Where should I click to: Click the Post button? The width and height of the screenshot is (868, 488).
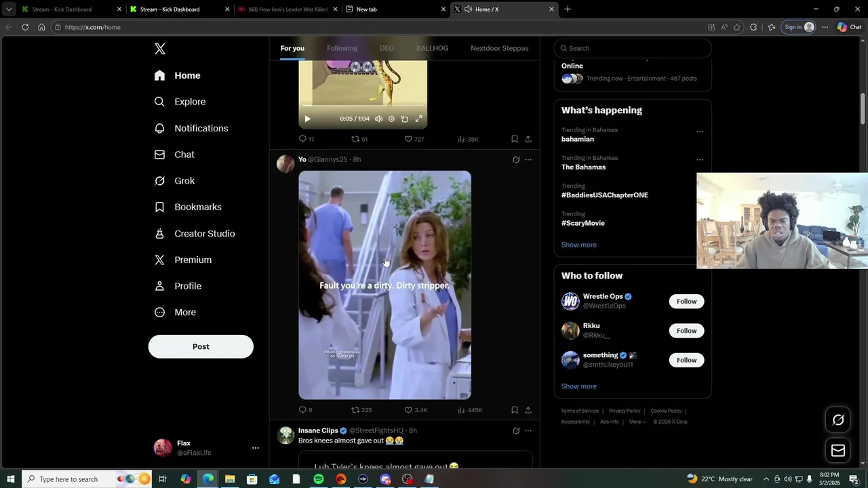[x=201, y=346]
